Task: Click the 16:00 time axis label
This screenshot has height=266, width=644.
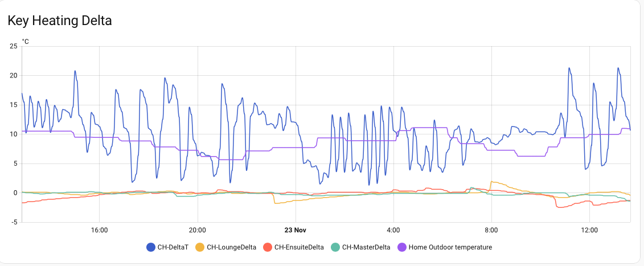Action: click(100, 230)
